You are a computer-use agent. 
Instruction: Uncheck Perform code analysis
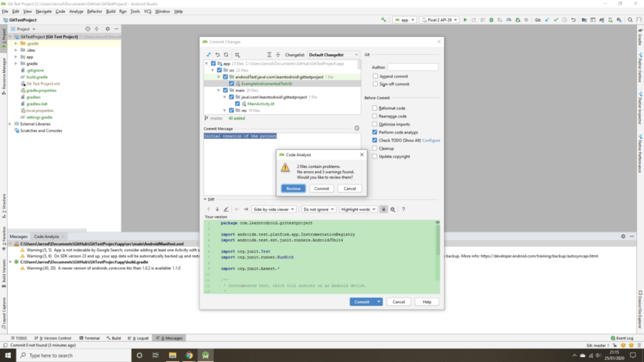point(375,132)
